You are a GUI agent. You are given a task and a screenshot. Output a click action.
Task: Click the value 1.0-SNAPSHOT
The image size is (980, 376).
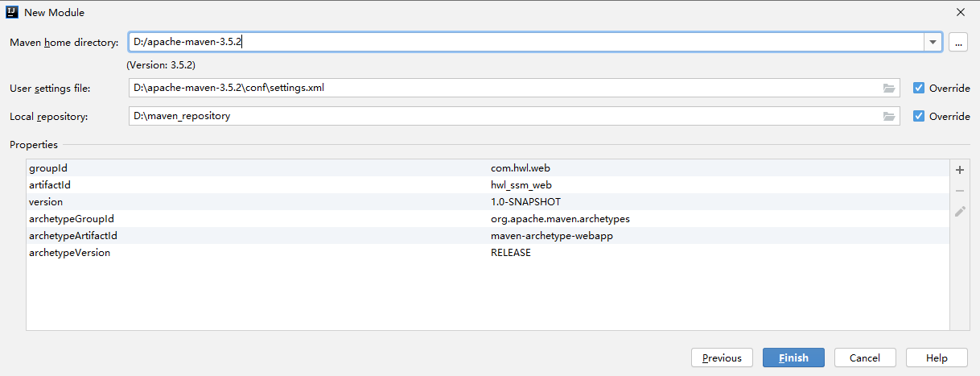tap(525, 201)
